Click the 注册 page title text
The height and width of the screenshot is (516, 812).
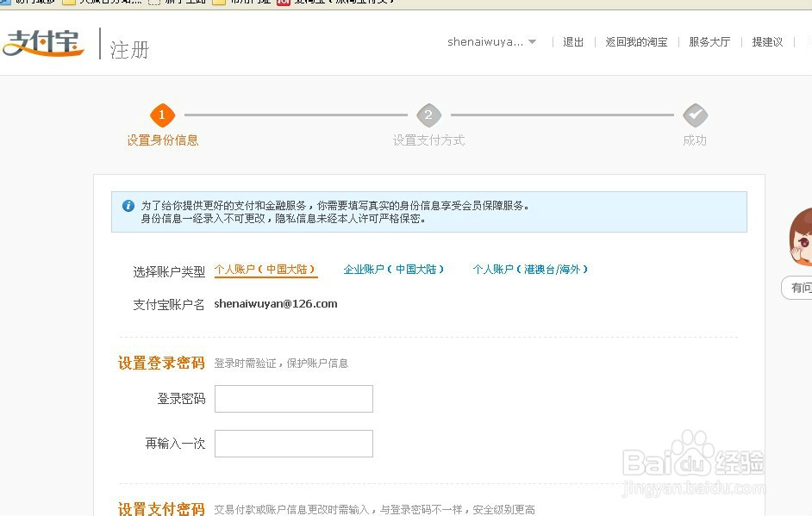coord(129,50)
